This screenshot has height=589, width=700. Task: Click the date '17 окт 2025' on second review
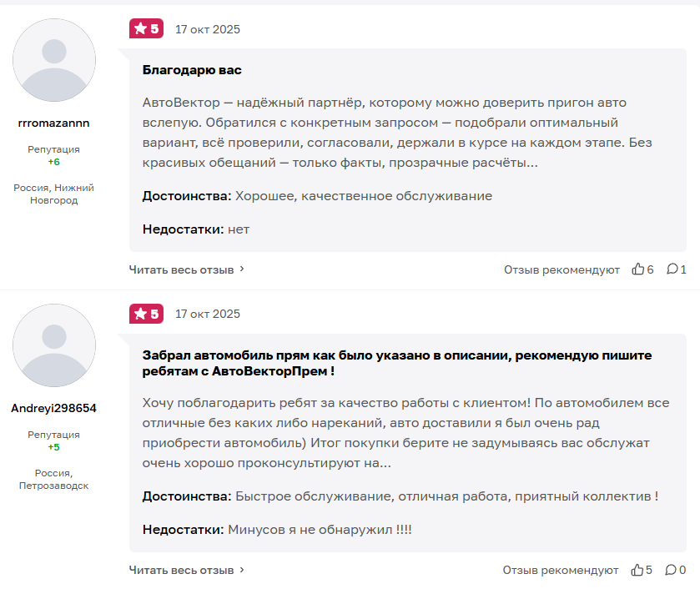(x=208, y=314)
